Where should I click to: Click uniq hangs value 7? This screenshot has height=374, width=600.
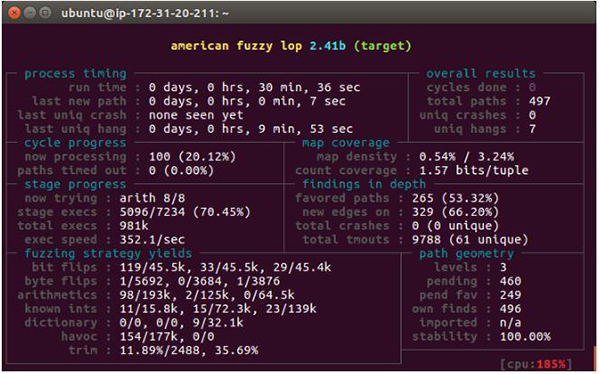(532, 129)
